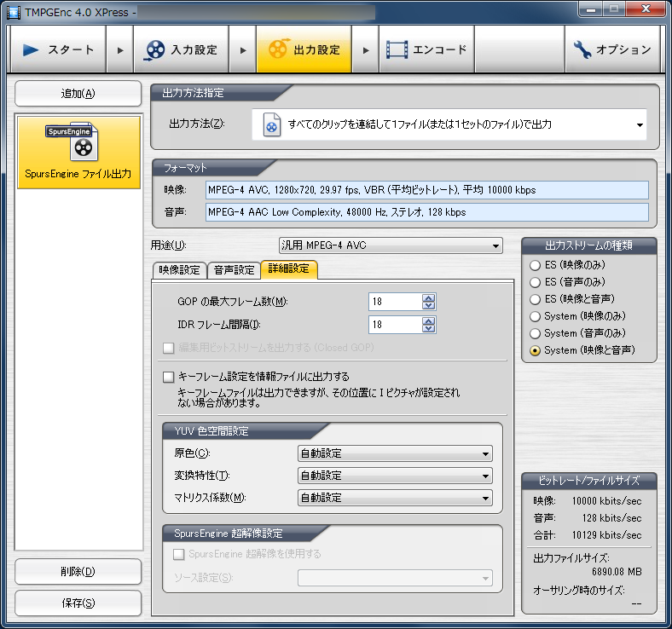This screenshot has width=672, height=629.
Task: Select System (音声のみ) radio button
Action: click(535, 333)
